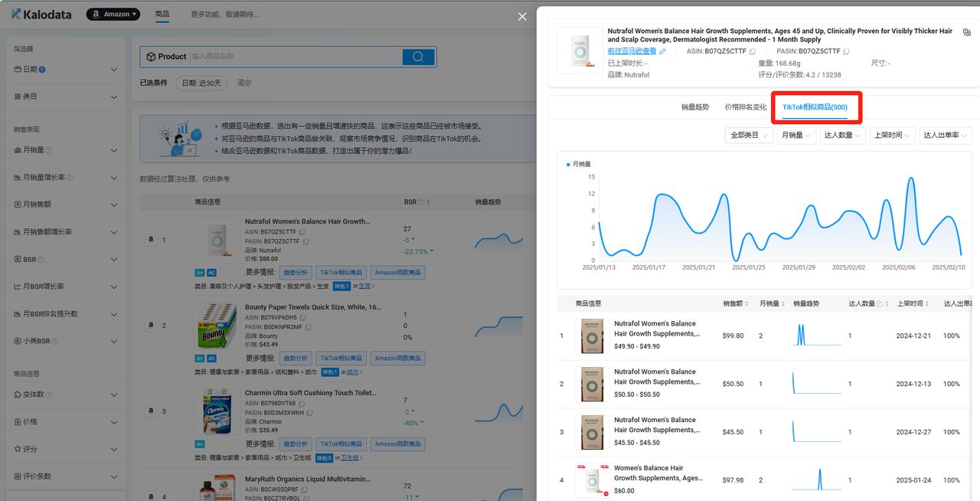Image resolution: width=980 pixels, height=501 pixels.
Task: Click Bounty Paper Towels product image
Action: pos(217,326)
